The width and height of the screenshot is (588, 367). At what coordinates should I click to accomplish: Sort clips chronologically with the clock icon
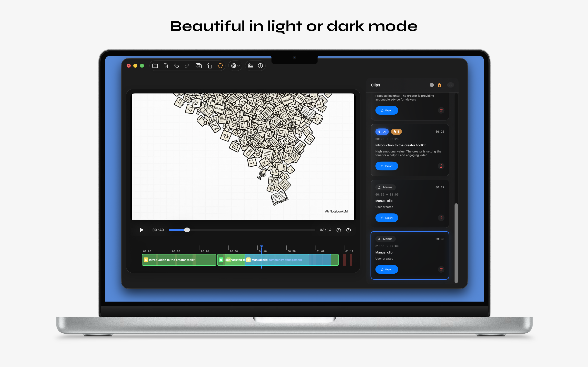pyautogui.click(x=432, y=85)
